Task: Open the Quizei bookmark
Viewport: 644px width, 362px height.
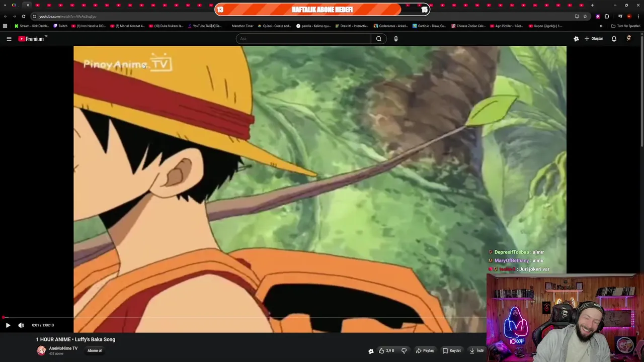Action: (x=275, y=26)
